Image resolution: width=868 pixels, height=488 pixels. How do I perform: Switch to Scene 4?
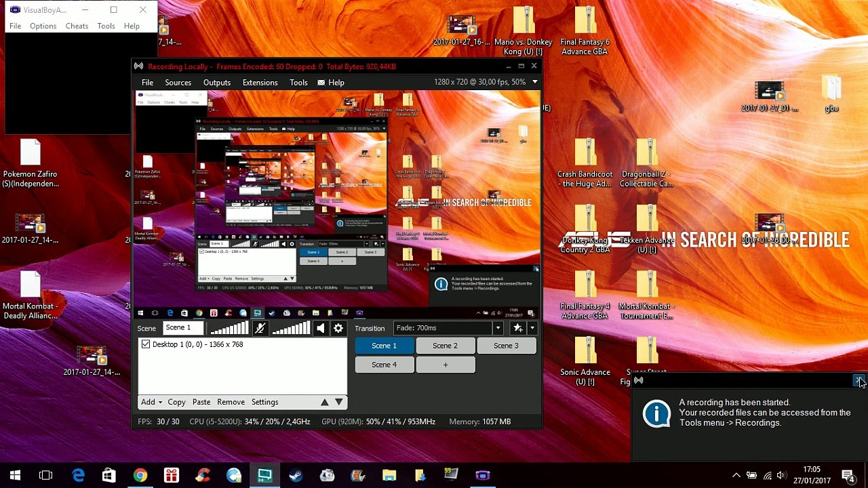click(x=384, y=365)
